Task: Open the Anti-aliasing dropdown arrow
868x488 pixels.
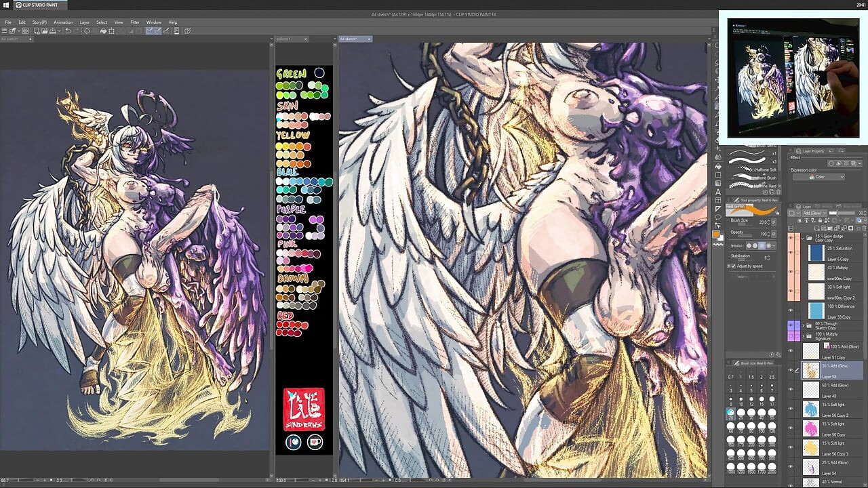Action: coord(774,245)
